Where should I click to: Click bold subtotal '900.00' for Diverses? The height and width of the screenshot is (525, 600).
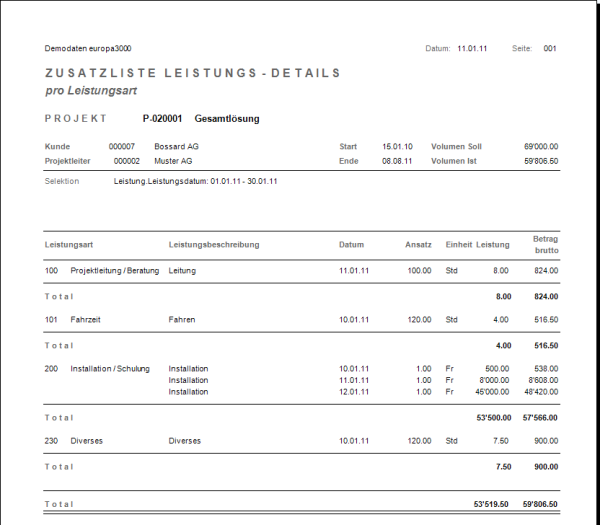[546, 467]
